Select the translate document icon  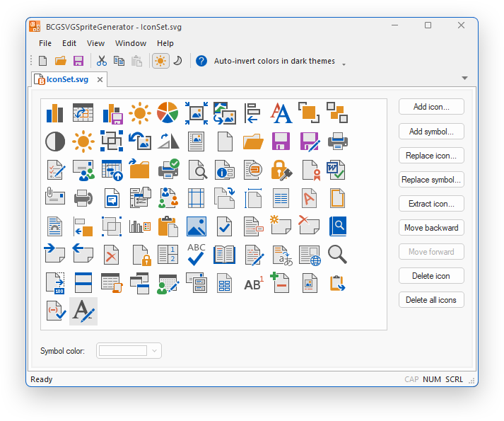tap(283, 255)
